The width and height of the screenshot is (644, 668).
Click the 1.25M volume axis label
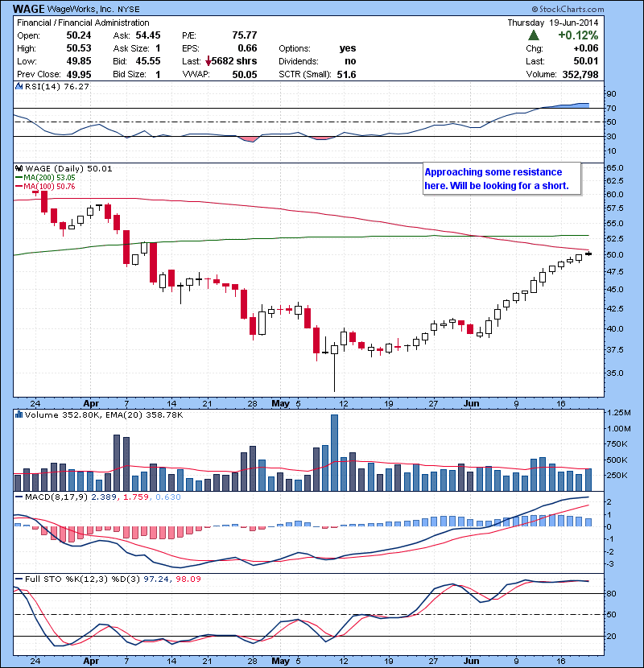(618, 412)
